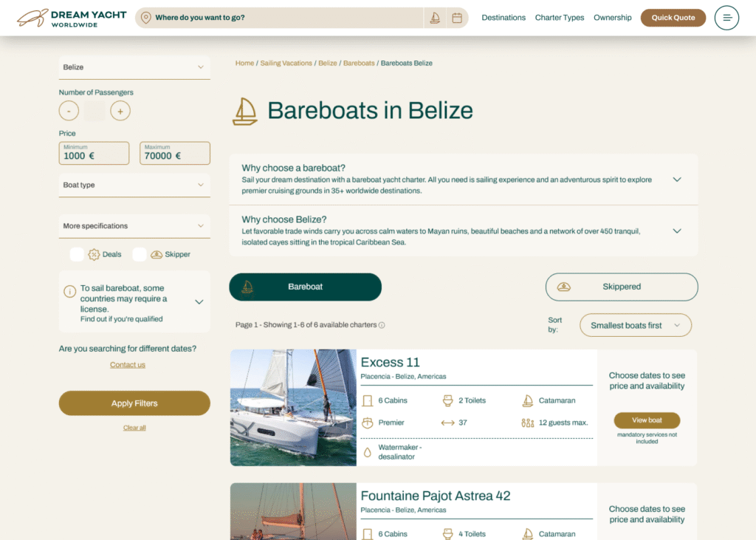Screen dimensions: 756x540
Task: Expand the Boat type dropdown
Action: (x=134, y=185)
